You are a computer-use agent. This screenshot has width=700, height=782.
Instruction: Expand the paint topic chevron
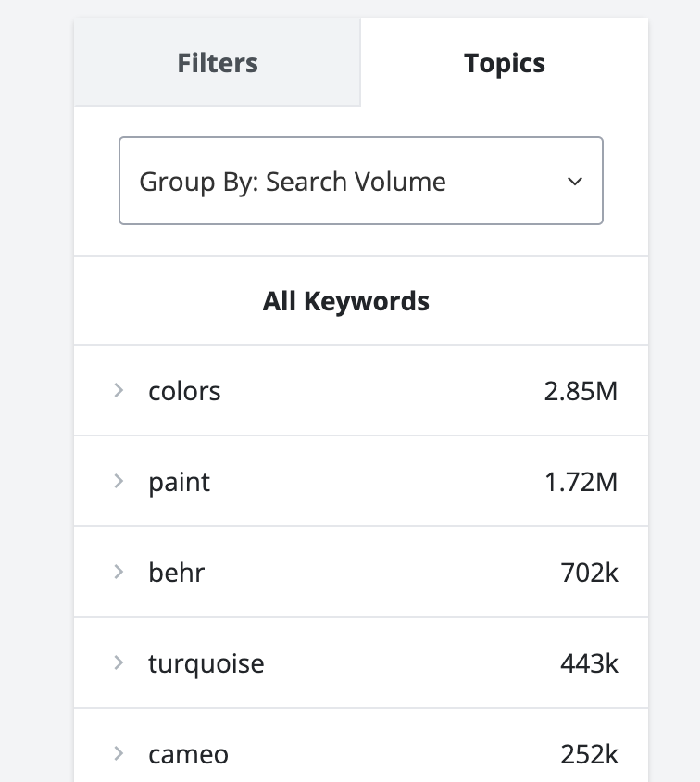[x=119, y=482]
